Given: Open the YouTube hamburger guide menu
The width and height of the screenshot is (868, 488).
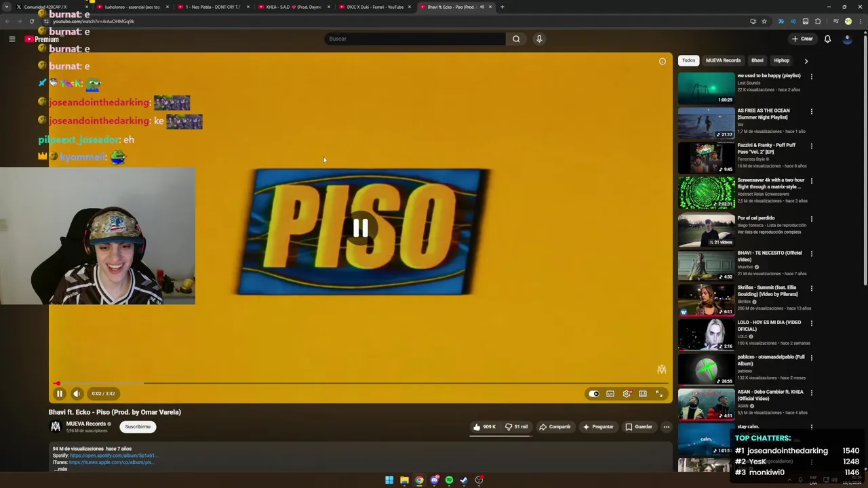Looking at the screenshot, I should 12,39.
